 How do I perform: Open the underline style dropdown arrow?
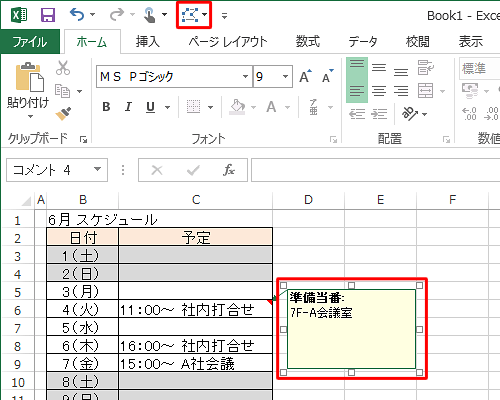pyautogui.click(x=168, y=107)
